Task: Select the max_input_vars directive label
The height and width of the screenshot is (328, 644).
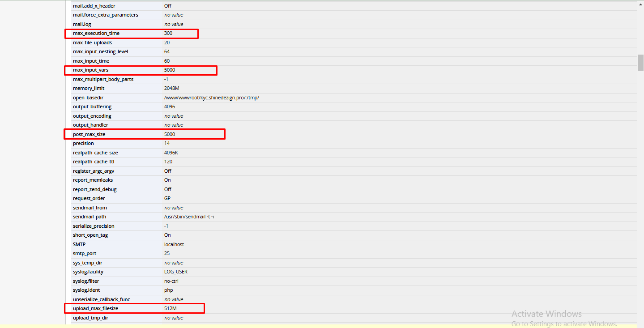Action: (x=90, y=70)
